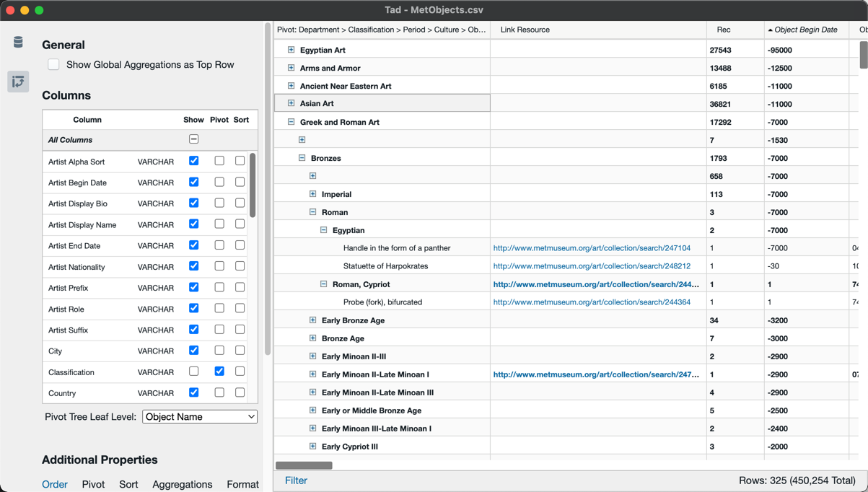This screenshot has height=492, width=868.
Task: Open the Pivot Tree Leaf Level dropdown
Action: coord(199,416)
